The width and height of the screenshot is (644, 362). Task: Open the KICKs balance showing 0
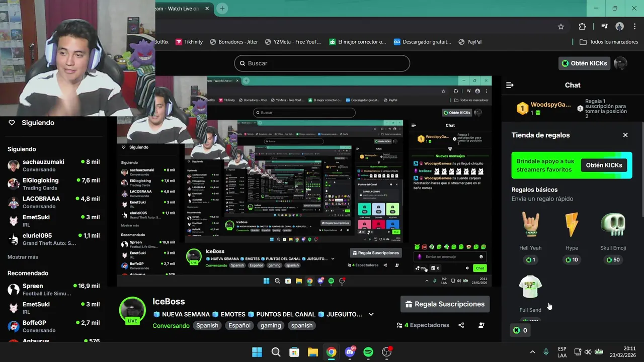(x=520, y=330)
